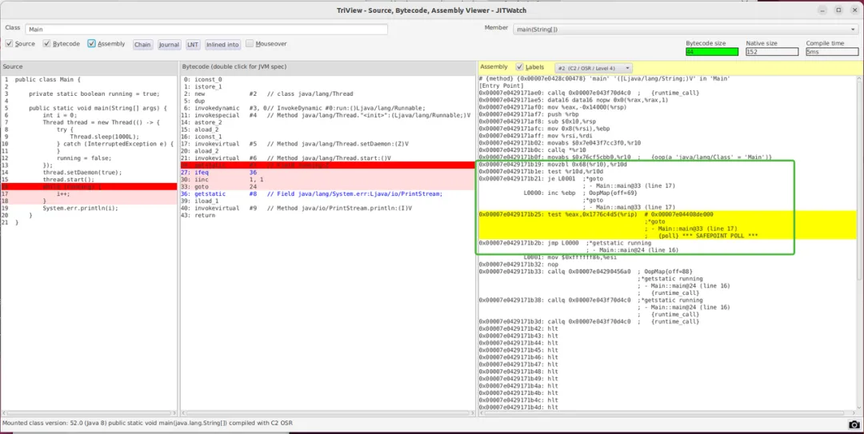Select bytecode row '33: goto 24'
Screen dimensions: 864x434
tap(327, 187)
